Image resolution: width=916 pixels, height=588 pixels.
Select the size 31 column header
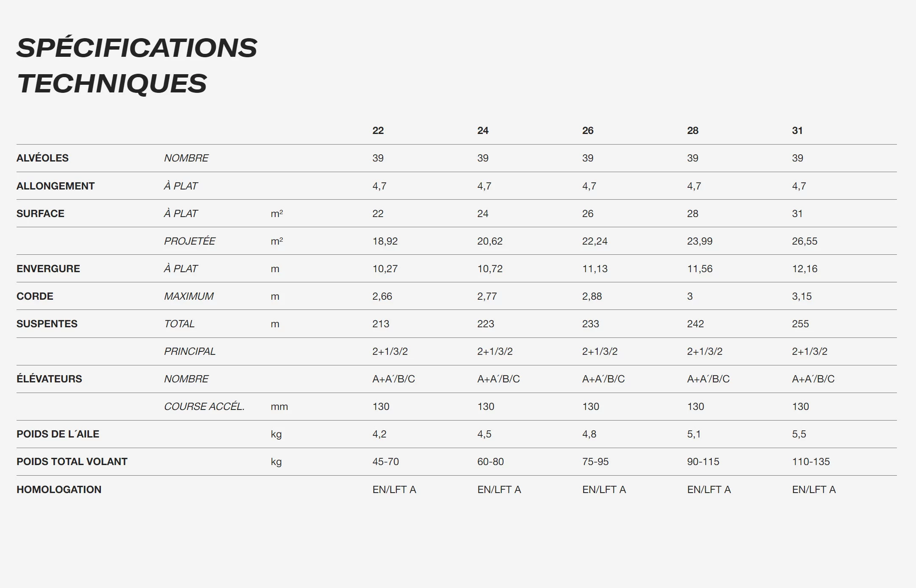click(797, 131)
